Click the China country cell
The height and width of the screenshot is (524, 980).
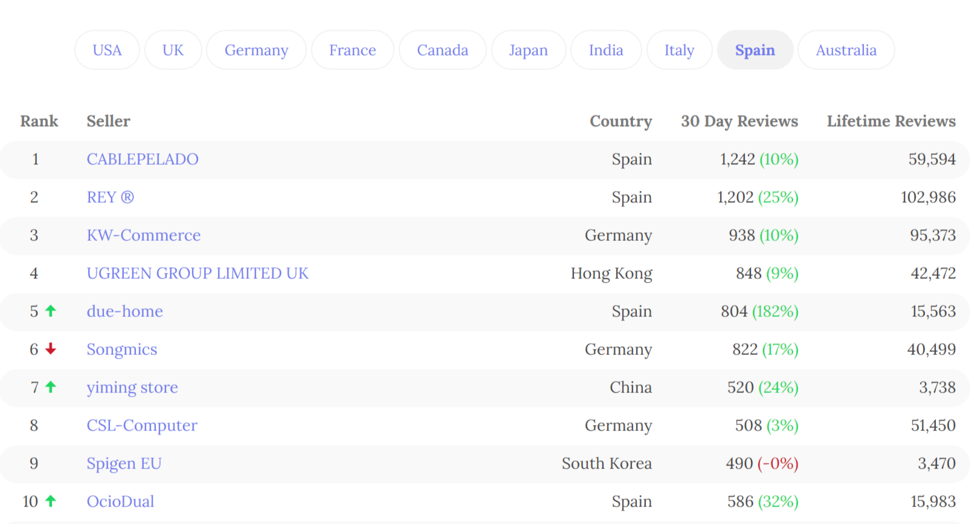pyautogui.click(x=631, y=388)
